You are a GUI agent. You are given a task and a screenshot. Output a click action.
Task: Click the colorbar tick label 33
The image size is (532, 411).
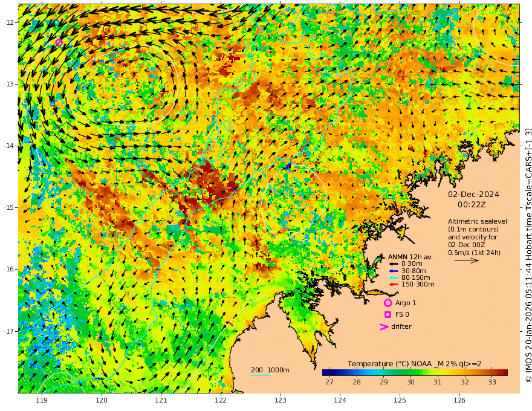pyautogui.click(x=492, y=382)
